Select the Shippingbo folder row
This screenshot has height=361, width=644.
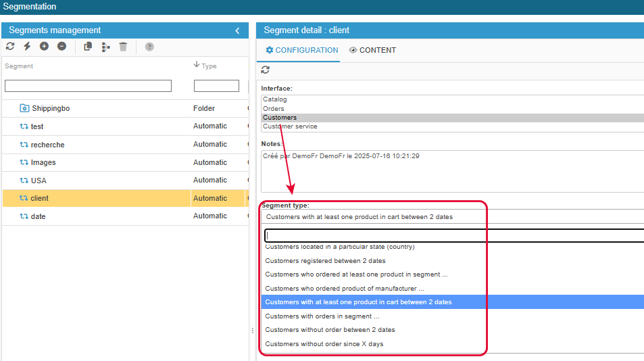[125, 108]
